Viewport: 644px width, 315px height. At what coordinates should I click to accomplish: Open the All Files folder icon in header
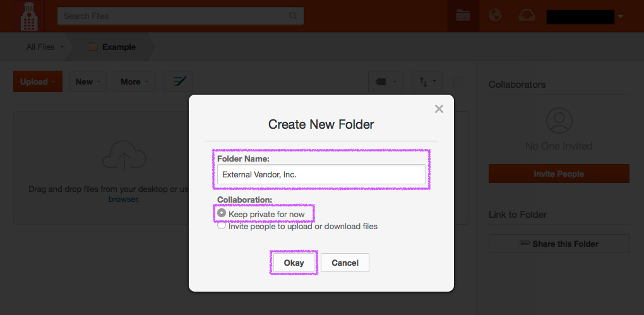pyautogui.click(x=463, y=16)
